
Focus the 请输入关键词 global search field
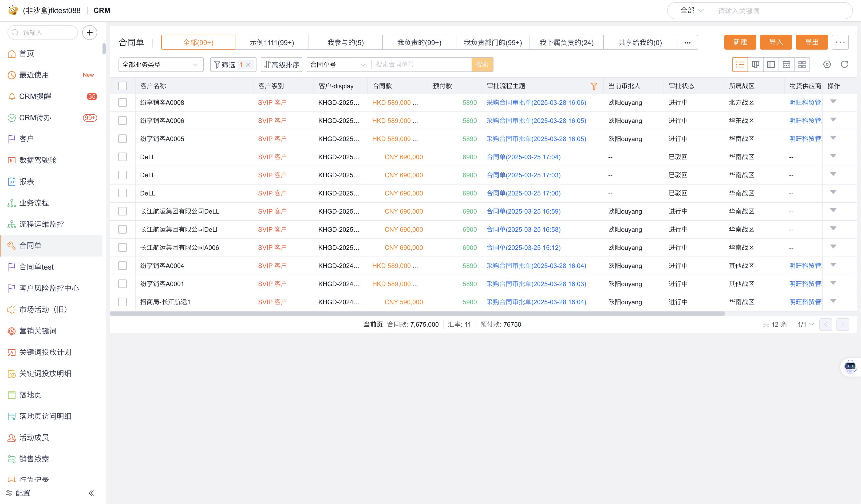coord(783,11)
